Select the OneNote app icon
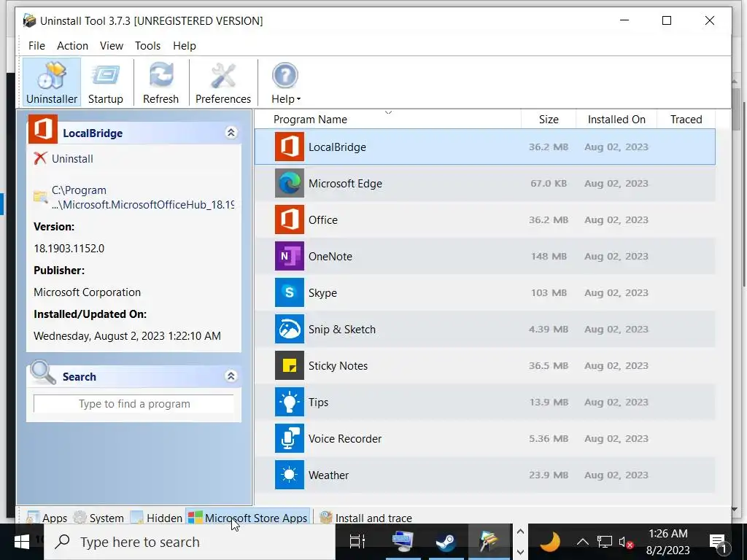Image resolution: width=747 pixels, height=560 pixels. click(x=289, y=256)
